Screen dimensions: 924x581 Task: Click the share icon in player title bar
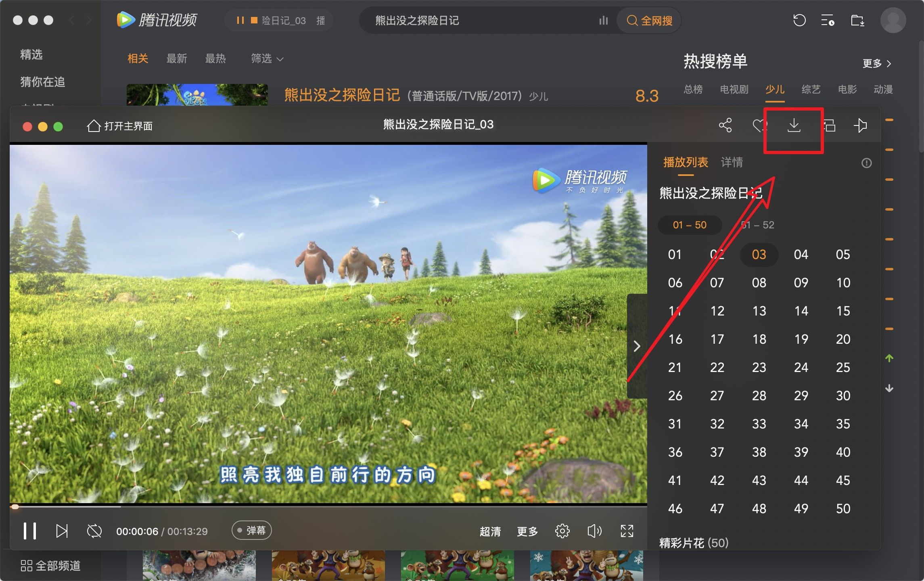(725, 125)
